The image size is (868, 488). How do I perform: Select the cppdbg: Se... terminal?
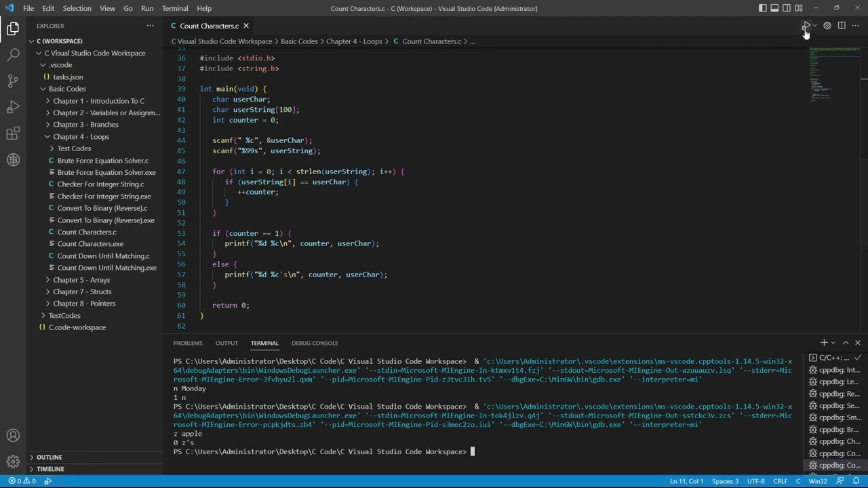coord(834,406)
